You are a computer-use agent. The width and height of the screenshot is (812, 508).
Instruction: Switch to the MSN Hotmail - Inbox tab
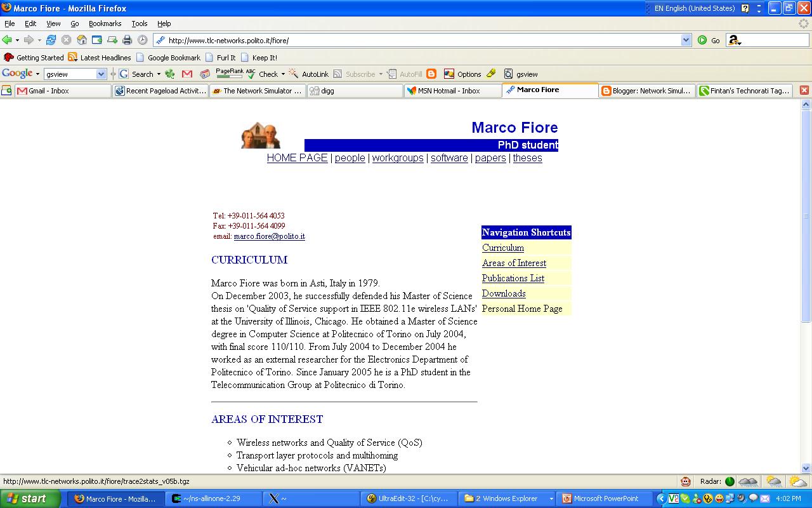pos(448,91)
